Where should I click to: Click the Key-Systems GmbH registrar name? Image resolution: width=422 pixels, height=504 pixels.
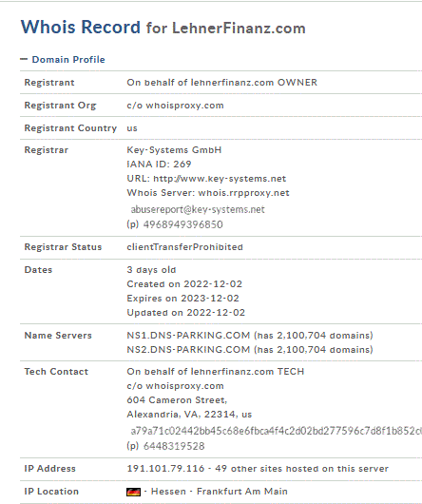[174, 150]
